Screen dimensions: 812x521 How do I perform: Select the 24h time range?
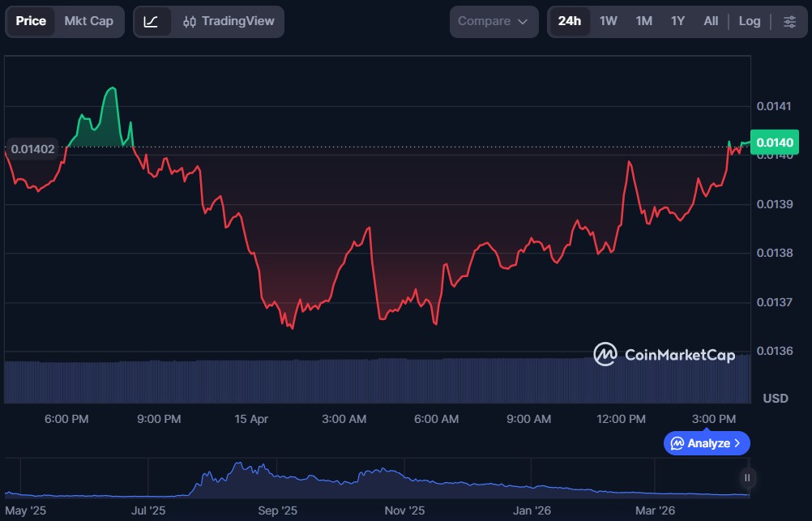pos(569,22)
